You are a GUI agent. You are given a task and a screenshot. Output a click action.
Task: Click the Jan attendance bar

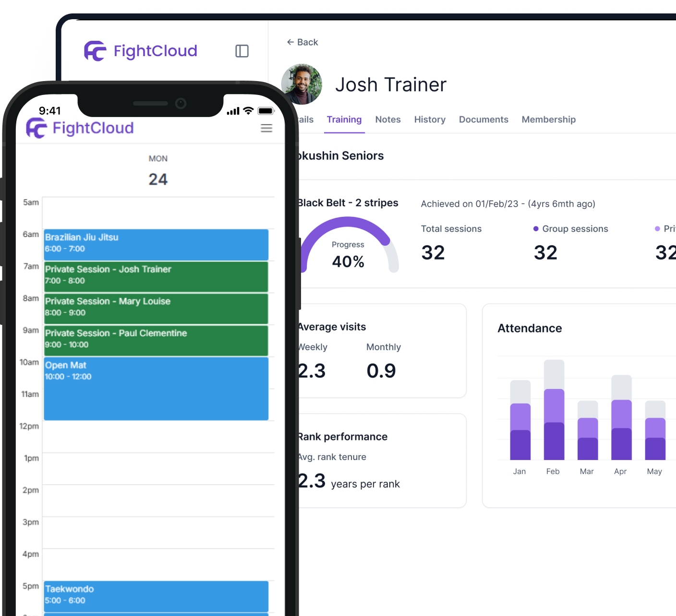(x=520, y=420)
